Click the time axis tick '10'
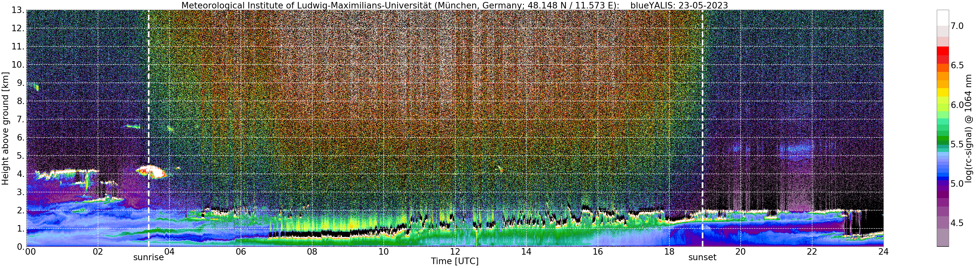The width and height of the screenshot is (980, 268). tap(384, 251)
